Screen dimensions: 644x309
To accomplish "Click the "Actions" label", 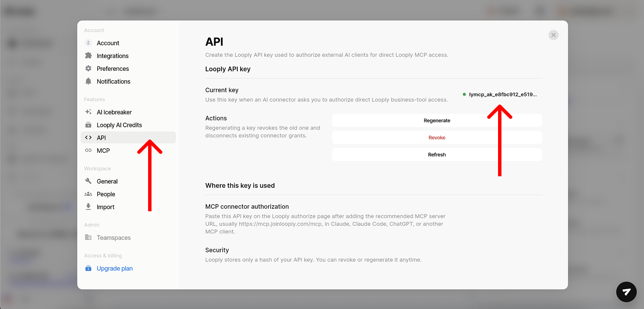I will 216,118.
